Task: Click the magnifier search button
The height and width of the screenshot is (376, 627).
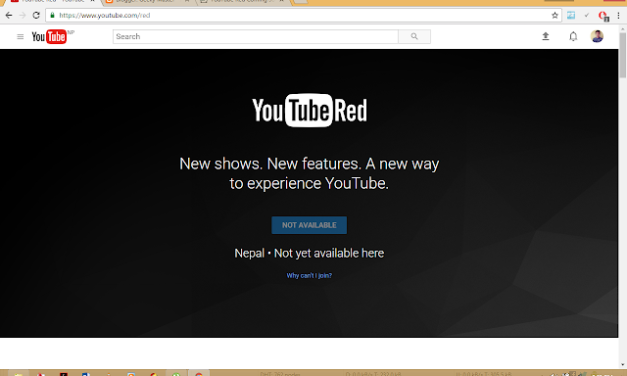Action: point(414,36)
